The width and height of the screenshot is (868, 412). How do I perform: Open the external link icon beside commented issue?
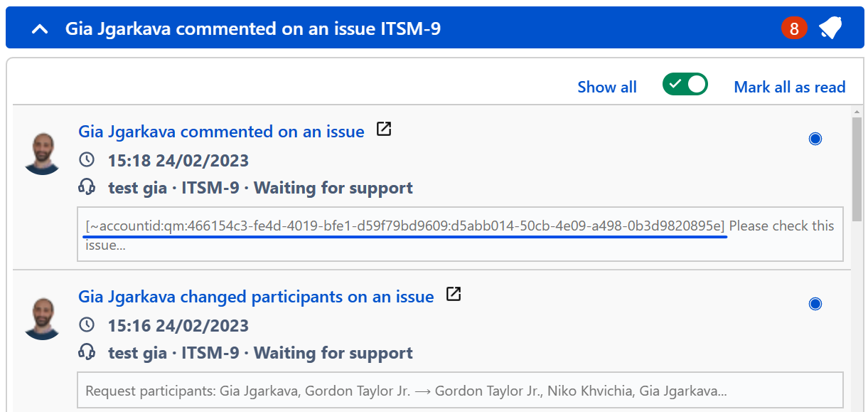pos(384,130)
